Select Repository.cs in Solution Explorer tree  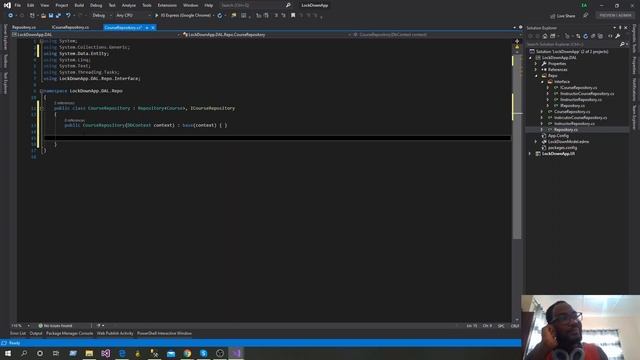(566, 130)
